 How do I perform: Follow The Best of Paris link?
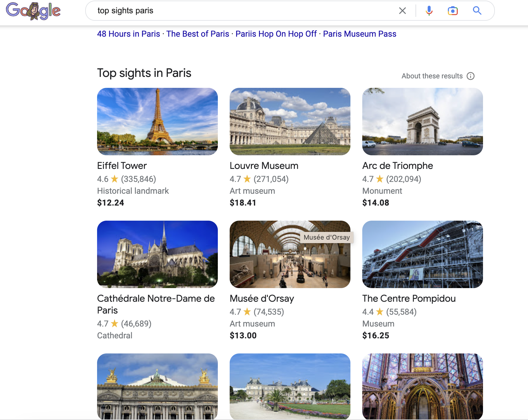198,34
